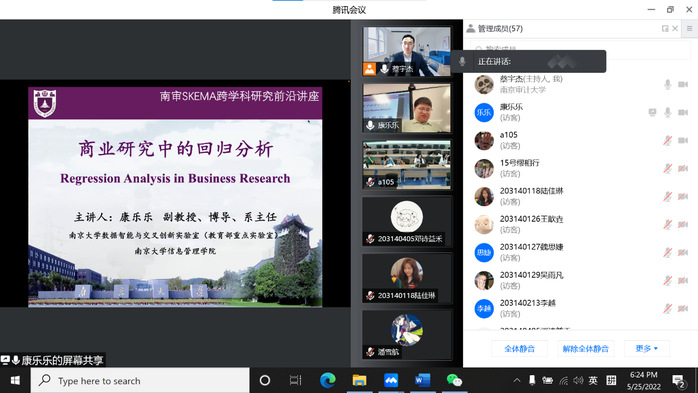Viewport: 698px width, 393px height.
Task: Click 全体静音 to mute all members
Action: 519,348
